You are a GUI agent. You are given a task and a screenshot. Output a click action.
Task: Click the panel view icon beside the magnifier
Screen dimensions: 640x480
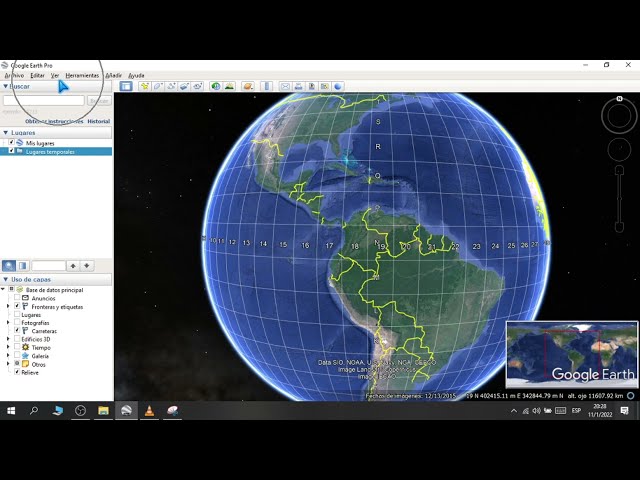click(x=23, y=266)
